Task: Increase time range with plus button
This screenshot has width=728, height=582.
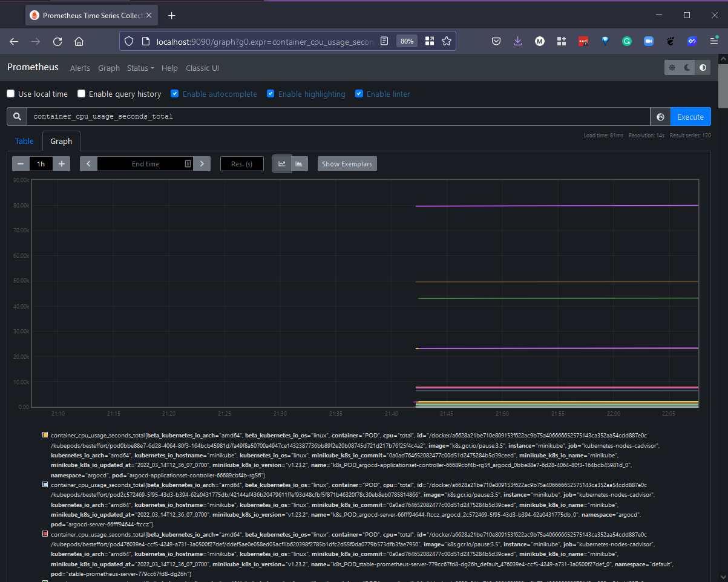Action: coord(61,164)
